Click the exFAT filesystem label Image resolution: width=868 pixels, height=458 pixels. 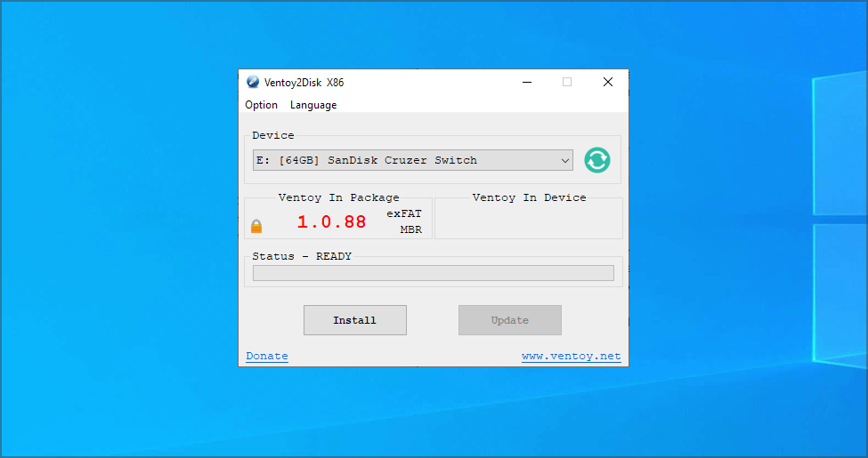(x=404, y=213)
